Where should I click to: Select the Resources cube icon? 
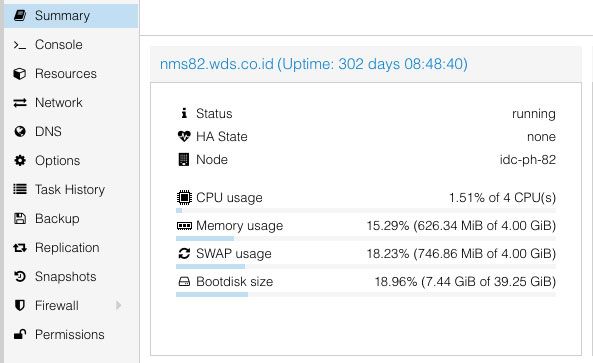click(20, 74)
